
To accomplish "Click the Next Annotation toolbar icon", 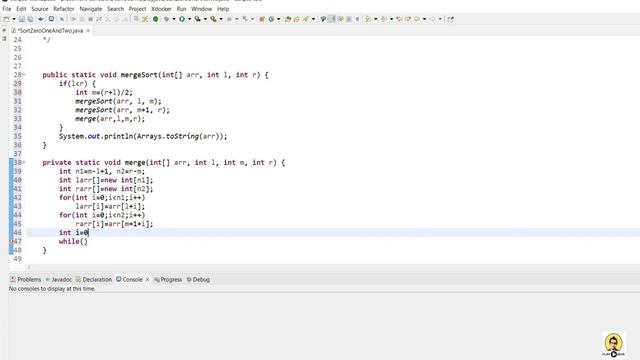I will tap(367, 19).
